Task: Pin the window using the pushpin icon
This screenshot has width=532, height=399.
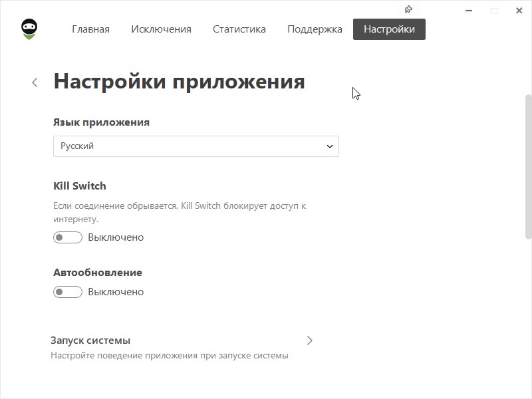Action: [409, 9]
